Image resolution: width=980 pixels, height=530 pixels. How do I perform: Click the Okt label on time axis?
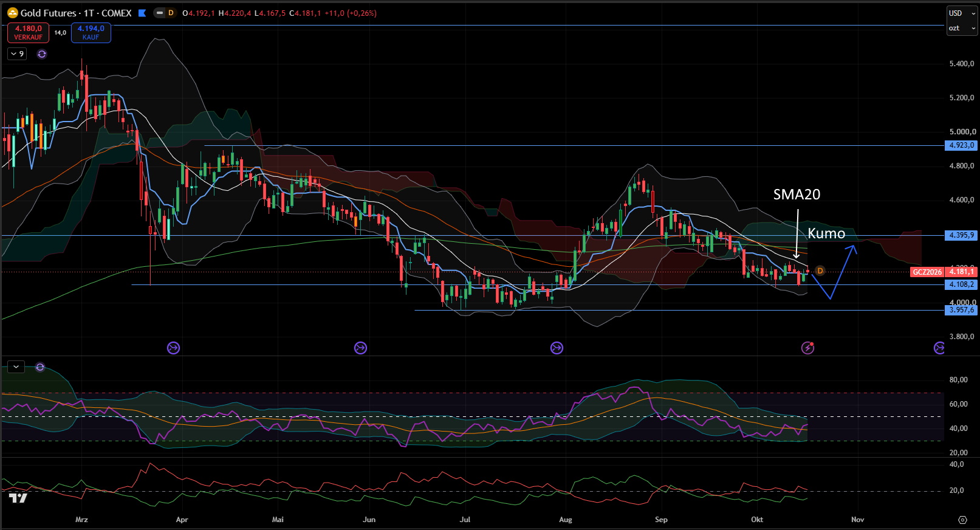point(757,520)
